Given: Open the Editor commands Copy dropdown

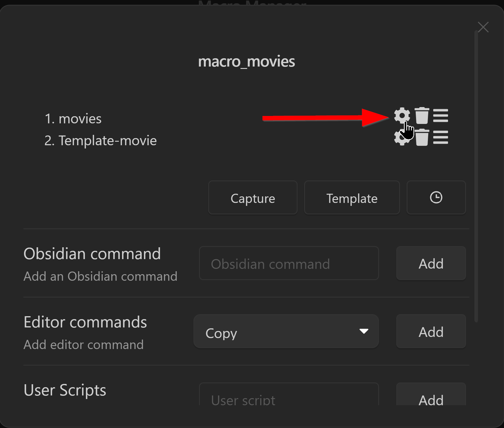Looking at the screenshot, I should [286, 331].
